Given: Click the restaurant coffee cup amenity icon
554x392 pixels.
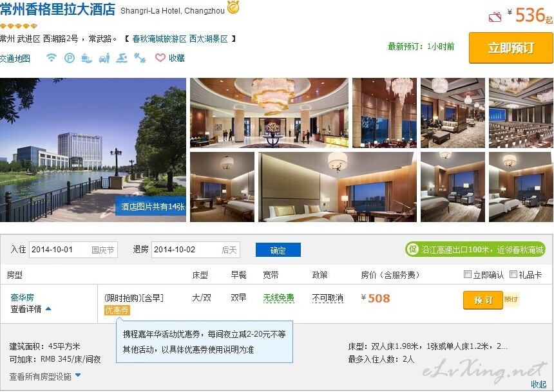Looking at the screenshot, I should [x=86, y=58].
